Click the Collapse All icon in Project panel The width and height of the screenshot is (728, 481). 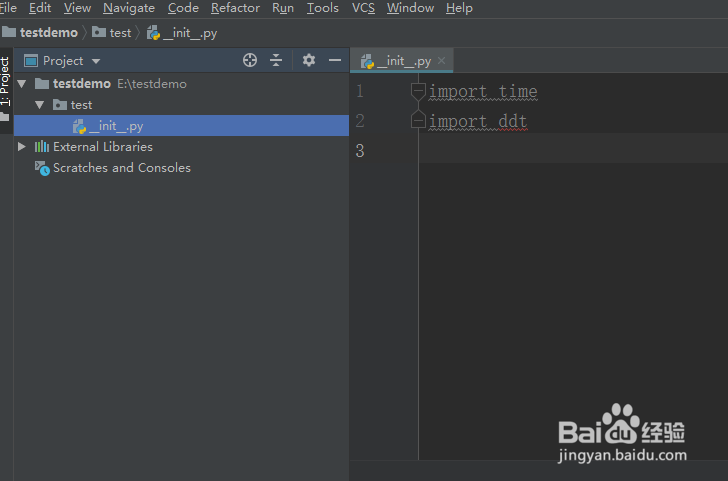point(276,60)
